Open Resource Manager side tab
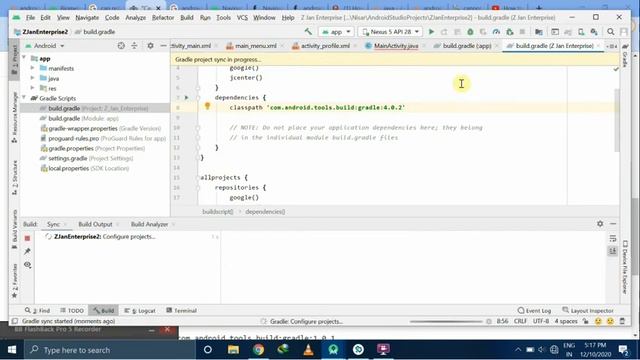 15,118
